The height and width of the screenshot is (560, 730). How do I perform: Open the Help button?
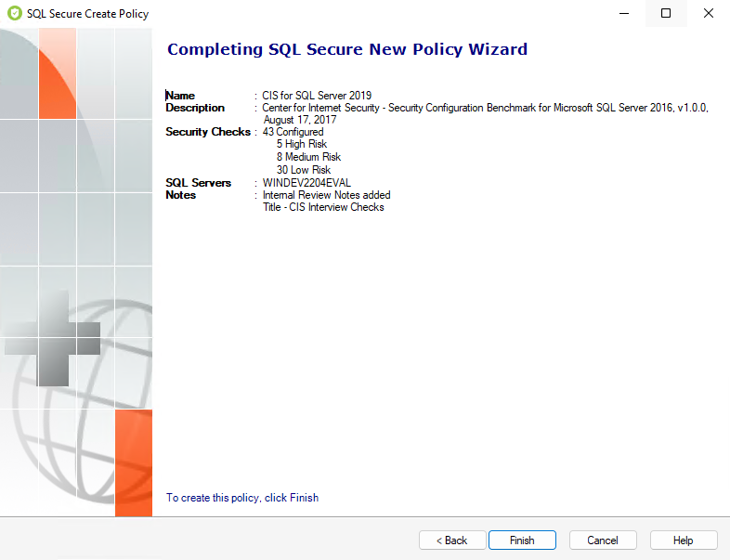(684, 540)
